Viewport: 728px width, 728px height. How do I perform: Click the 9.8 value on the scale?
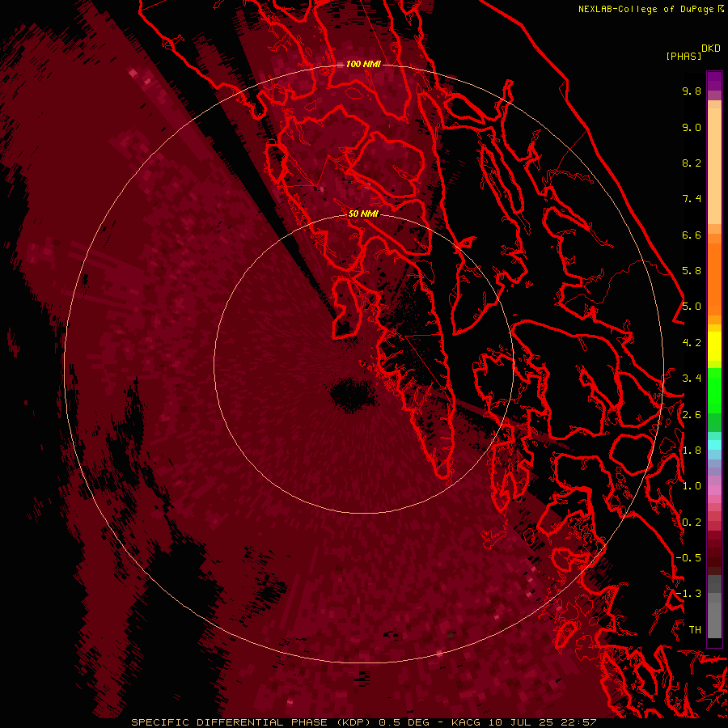[692, 91]
